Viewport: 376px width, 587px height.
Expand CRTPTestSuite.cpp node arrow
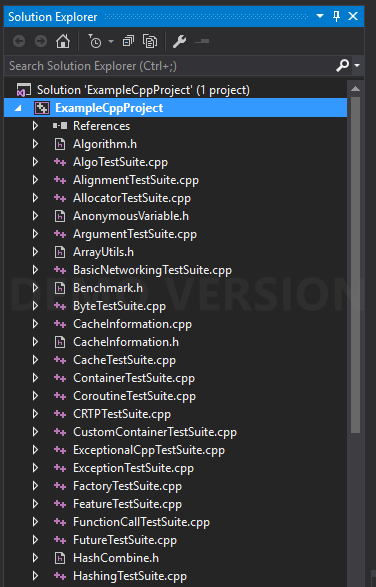(36, 414)
